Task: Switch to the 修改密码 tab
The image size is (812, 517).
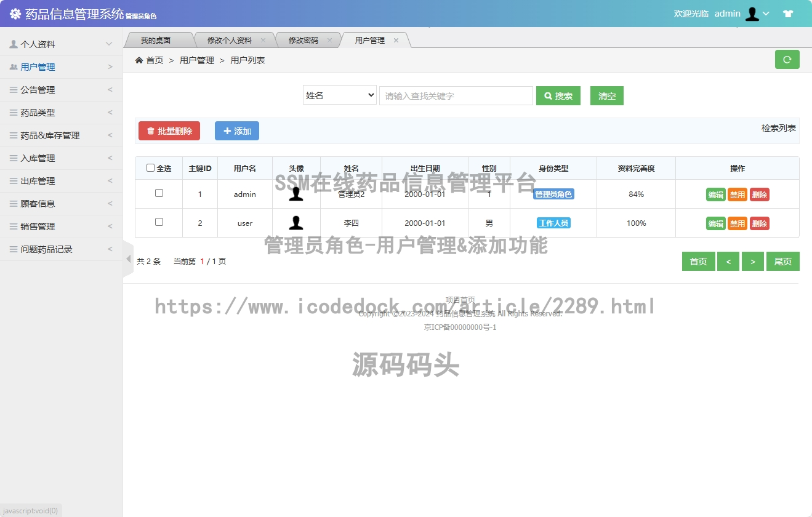Action: (x=303, y=40)
